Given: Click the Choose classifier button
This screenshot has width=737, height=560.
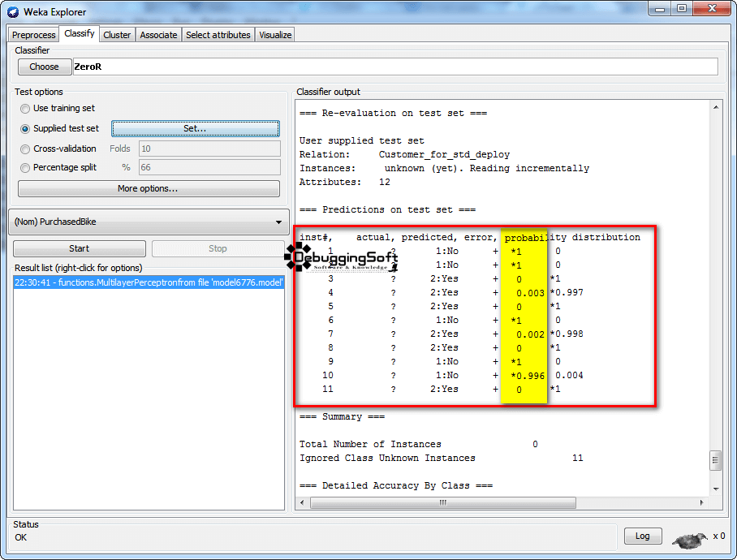Looking at the screenshot, I should [45, 67].
